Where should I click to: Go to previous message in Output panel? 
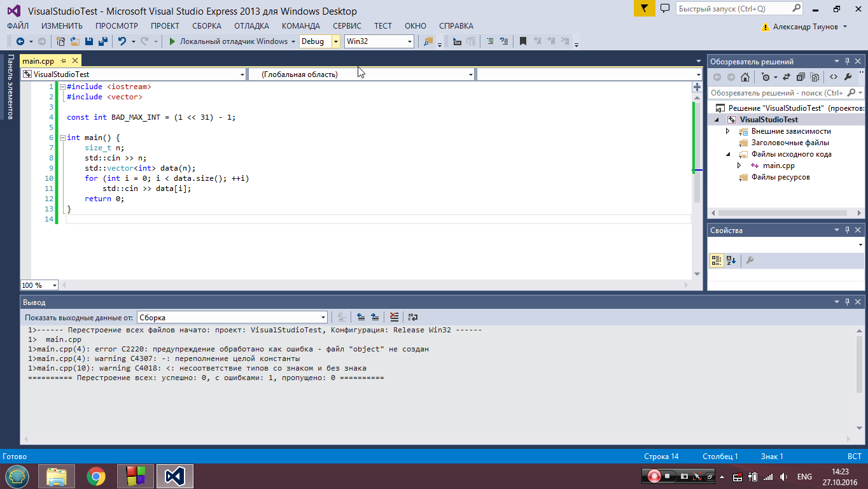(x=361, y=316)
